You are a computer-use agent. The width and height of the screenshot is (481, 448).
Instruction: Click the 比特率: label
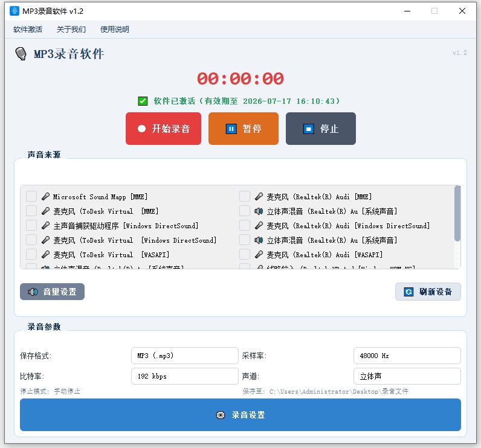click(x=32, y=376)
